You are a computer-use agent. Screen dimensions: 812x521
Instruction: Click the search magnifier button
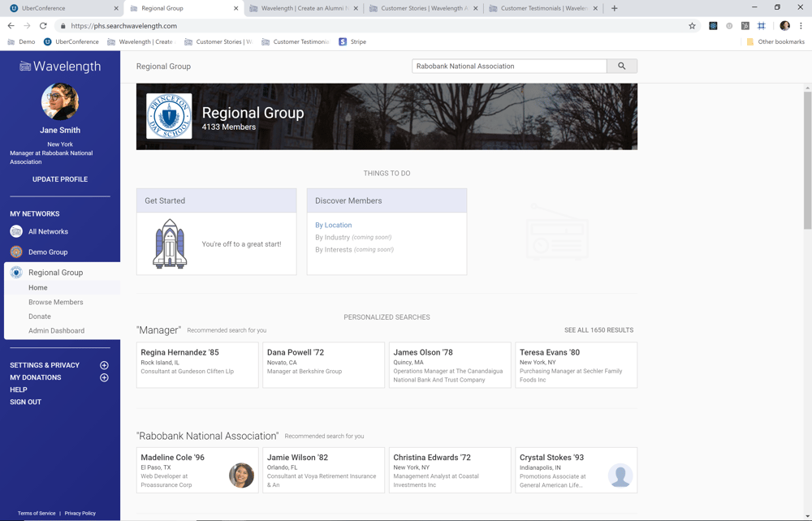click(x=621, y=67)
